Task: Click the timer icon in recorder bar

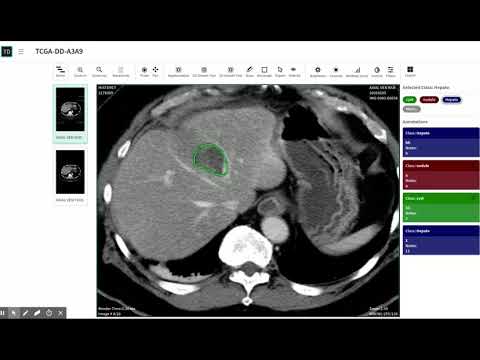Action: [x=49, y=313]
